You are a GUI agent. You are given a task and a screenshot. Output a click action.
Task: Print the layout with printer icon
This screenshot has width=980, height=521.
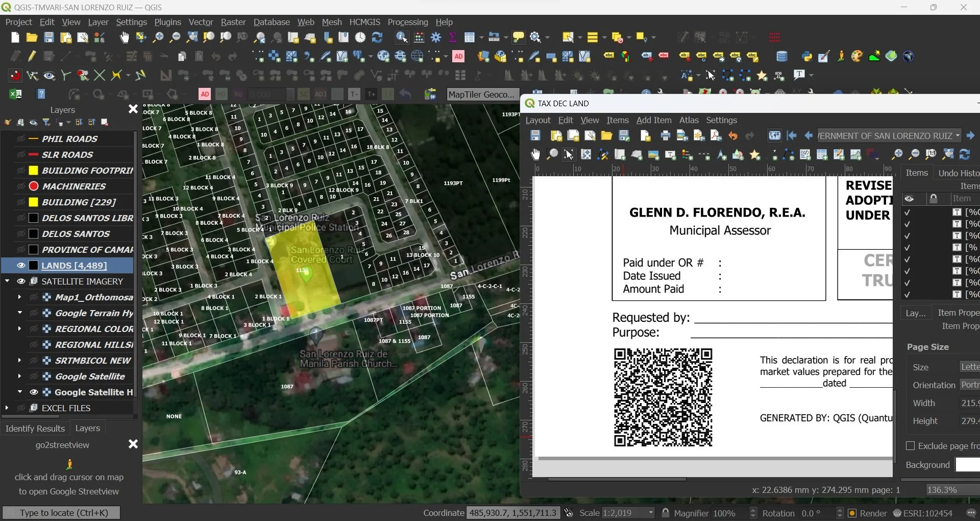click(665, 136)
